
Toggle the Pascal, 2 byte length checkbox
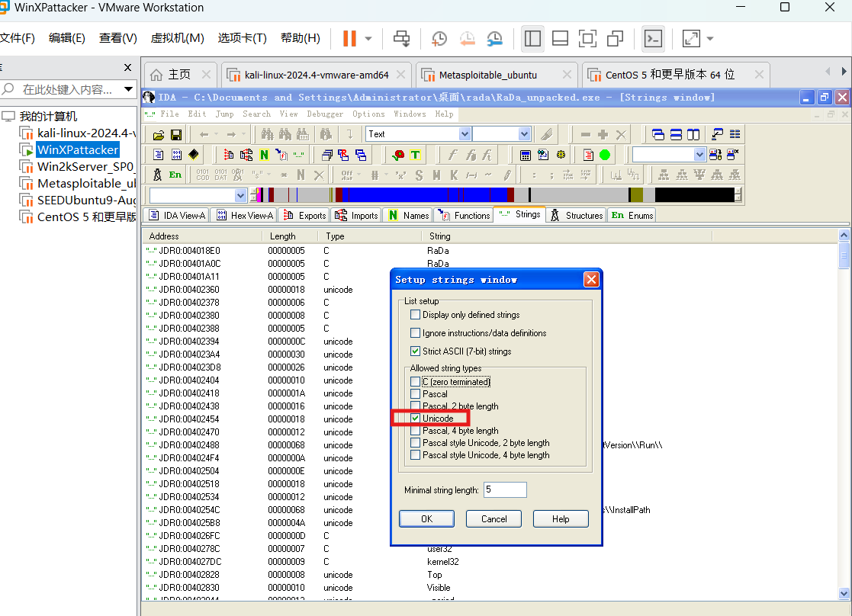point(415,406)
